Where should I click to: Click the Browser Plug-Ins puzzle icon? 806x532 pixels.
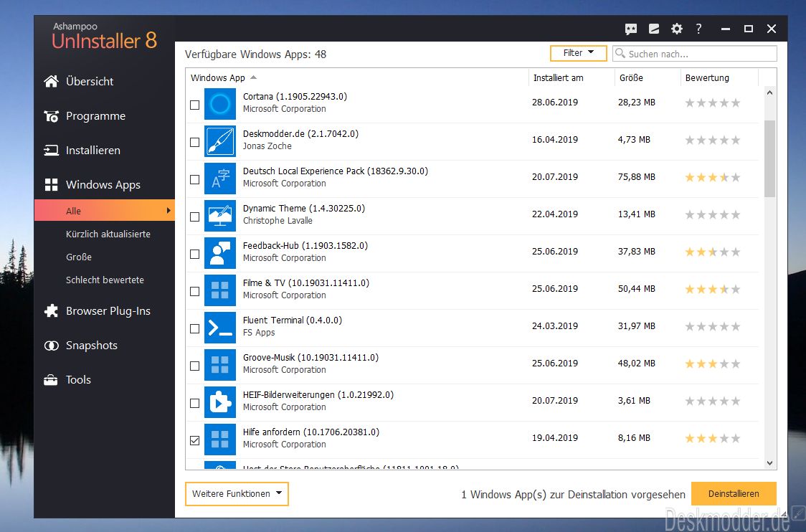(51, 311)
